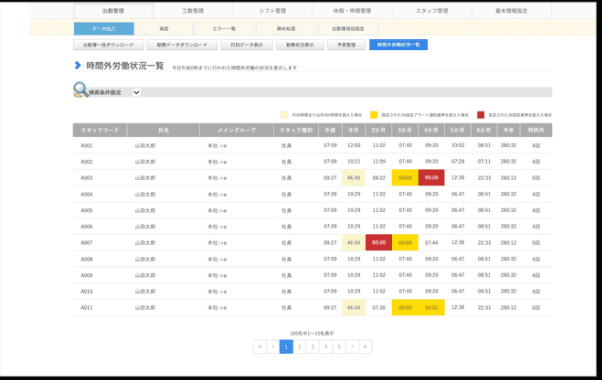This screenshot has width=602, height=380.
Task: Click the メイングループ column header
Action: coord(236,130)
